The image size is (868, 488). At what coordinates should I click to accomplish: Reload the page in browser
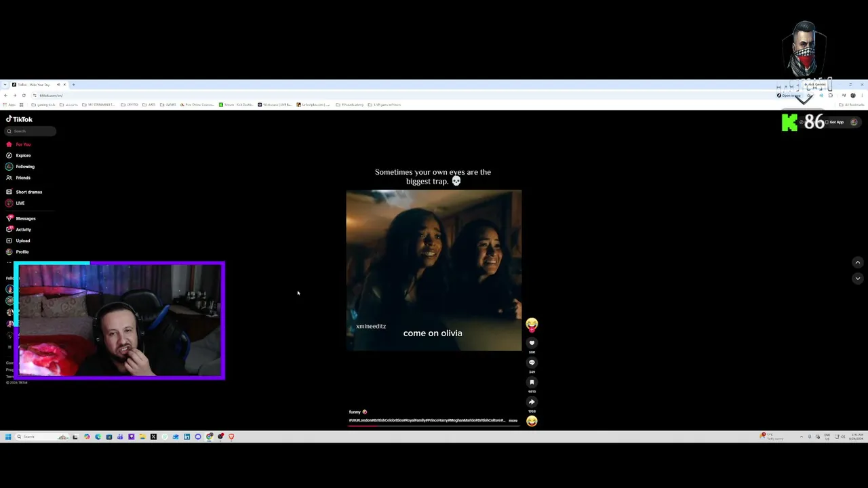pos(24,96)
